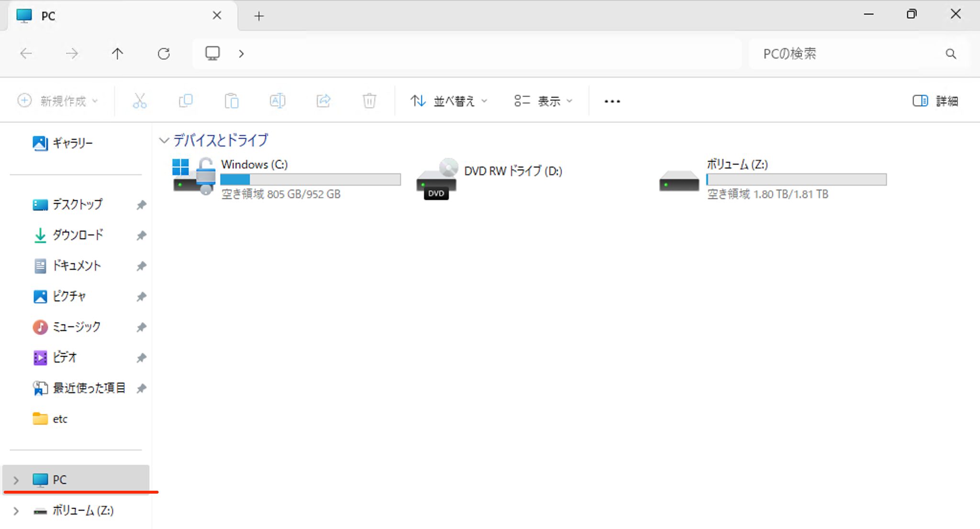Select the ドキュメント sidebar entry
The image size is (980, 529).
[77, 266]
